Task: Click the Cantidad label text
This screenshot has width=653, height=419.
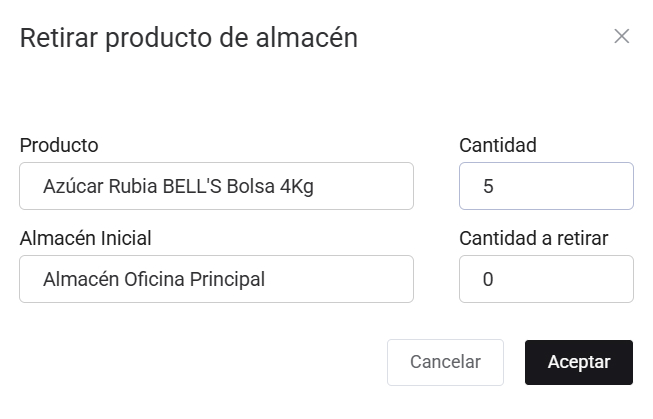Action: 498,145
